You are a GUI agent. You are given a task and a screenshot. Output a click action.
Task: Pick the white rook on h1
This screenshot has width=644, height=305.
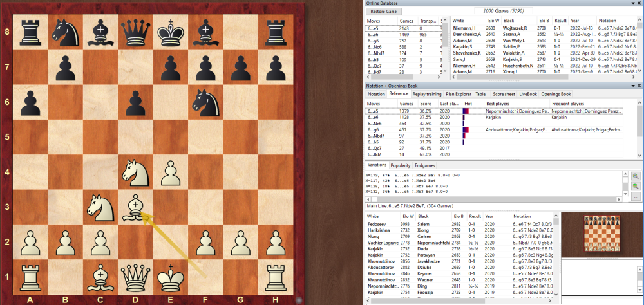(x=276, y=278)
